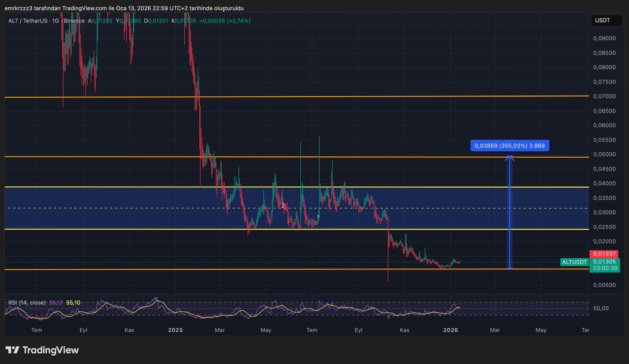Open the RSI (14, close) indicator legend
Viewport: 629px width, 364px height.
(x=27, y=303)
